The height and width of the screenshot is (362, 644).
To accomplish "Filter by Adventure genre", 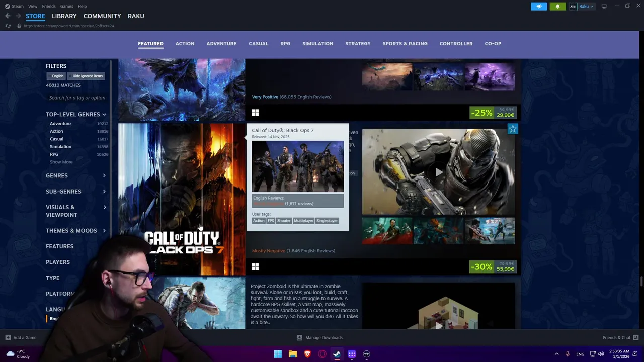I will click(x=60, y=124).
